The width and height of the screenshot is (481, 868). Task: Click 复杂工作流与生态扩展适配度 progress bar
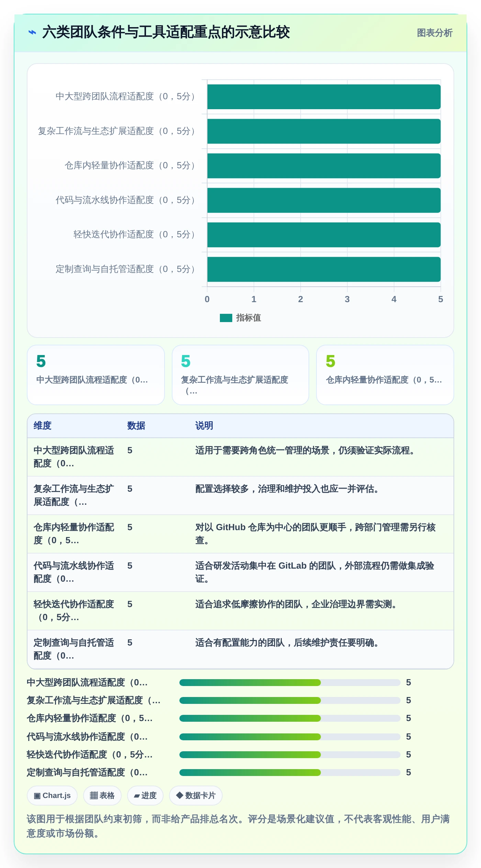[290, 700]
